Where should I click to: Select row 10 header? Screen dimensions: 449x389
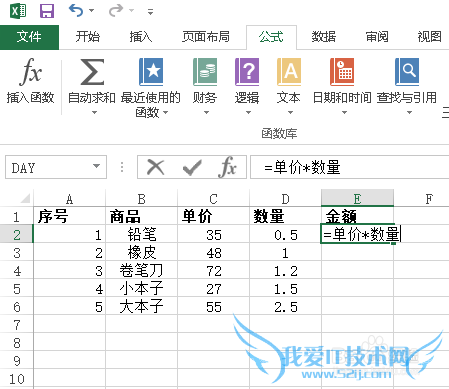coord(17,379)
